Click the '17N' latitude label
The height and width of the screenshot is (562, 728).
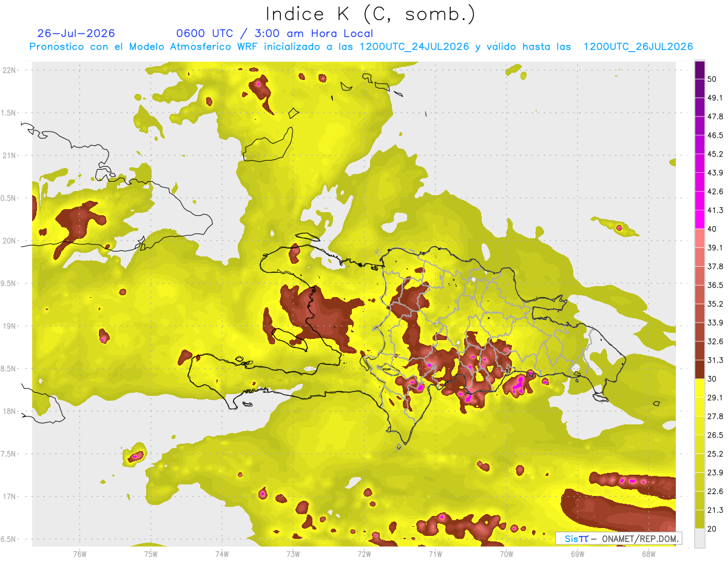coord(8,497)
